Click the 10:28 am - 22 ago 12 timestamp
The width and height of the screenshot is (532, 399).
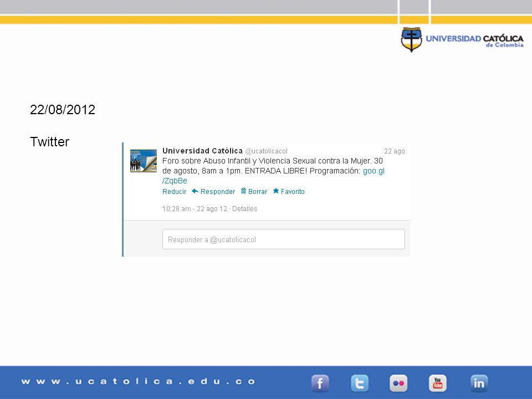click(x=195, y=209)
